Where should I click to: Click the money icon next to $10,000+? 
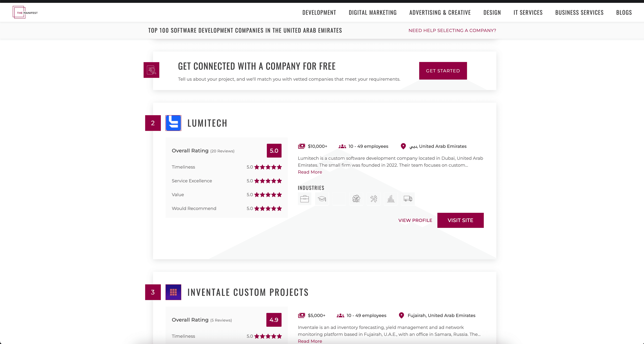[x=302, y=146]
